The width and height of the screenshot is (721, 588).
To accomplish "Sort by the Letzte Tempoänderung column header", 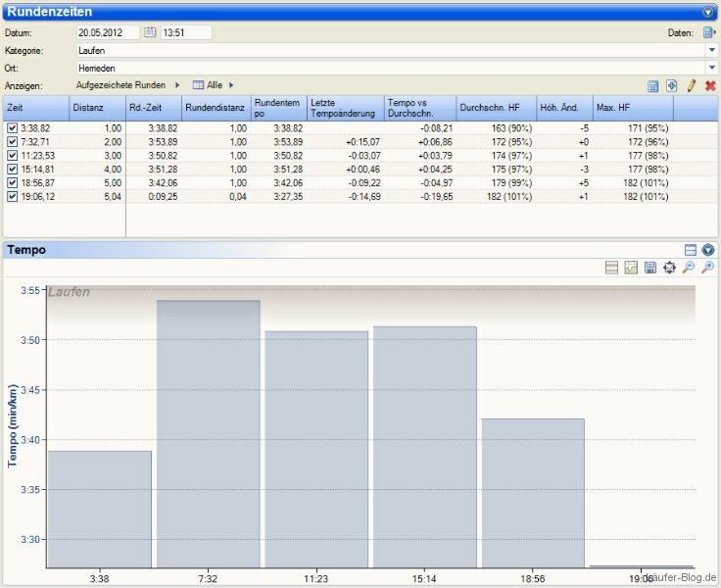I will tap(346, 108).
